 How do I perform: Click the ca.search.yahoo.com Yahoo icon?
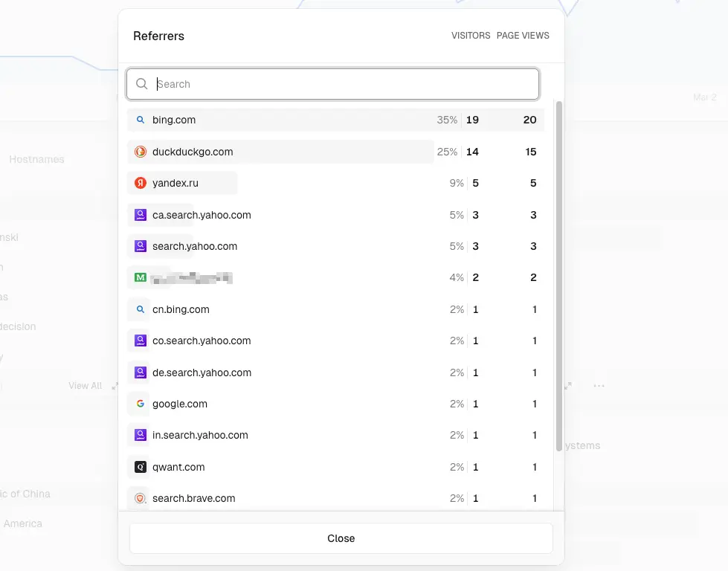coord(141,215)
